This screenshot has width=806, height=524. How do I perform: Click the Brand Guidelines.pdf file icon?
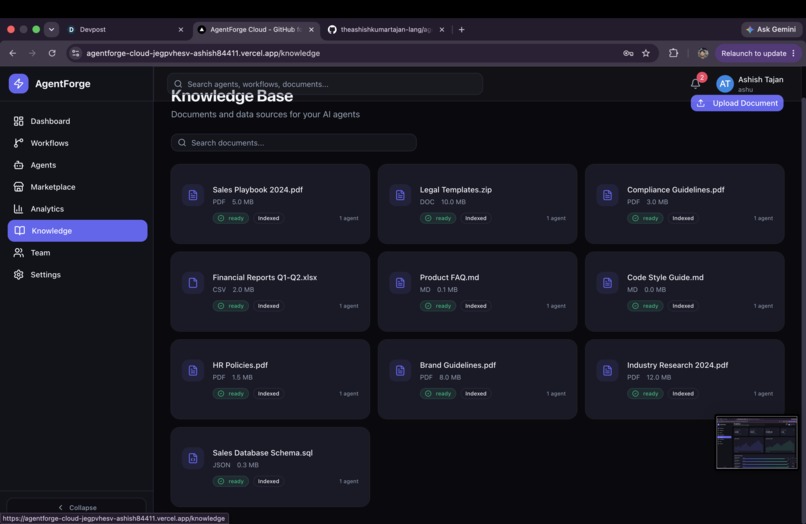(400, 371)
